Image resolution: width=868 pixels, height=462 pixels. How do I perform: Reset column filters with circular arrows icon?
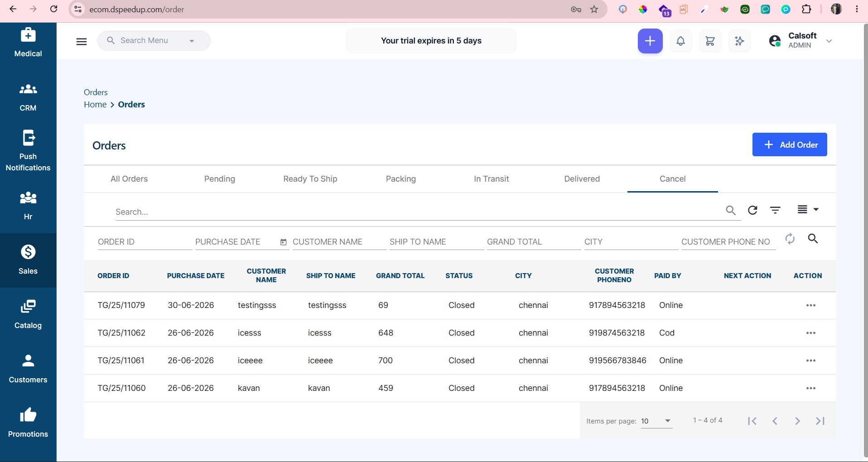[x=790, y=239]
